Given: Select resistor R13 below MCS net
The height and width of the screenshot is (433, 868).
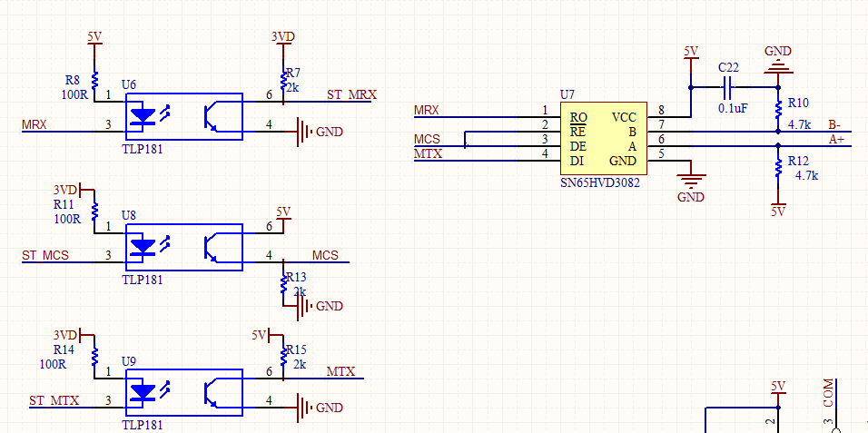Looking at the screenshot, I should point(283,283).
